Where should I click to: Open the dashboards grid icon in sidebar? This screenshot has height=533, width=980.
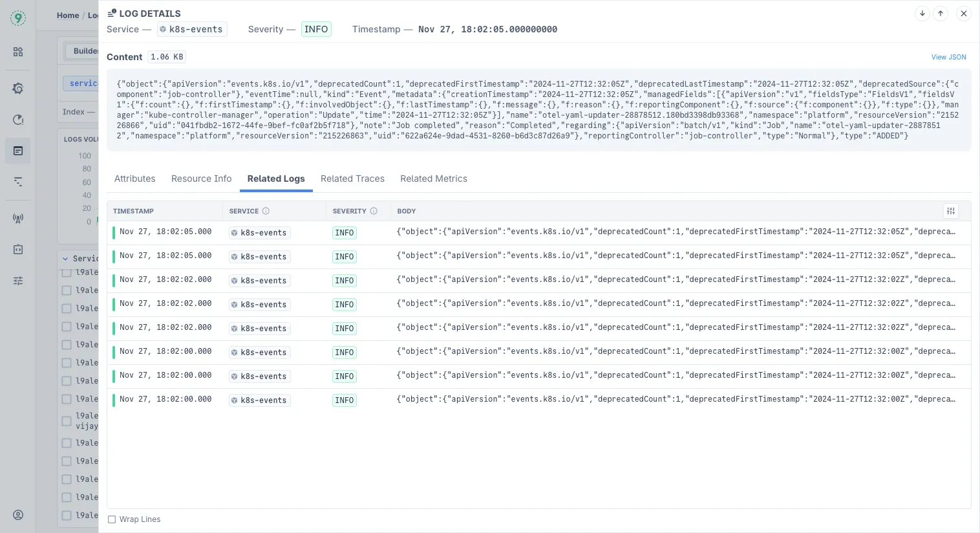pos(18,52)
